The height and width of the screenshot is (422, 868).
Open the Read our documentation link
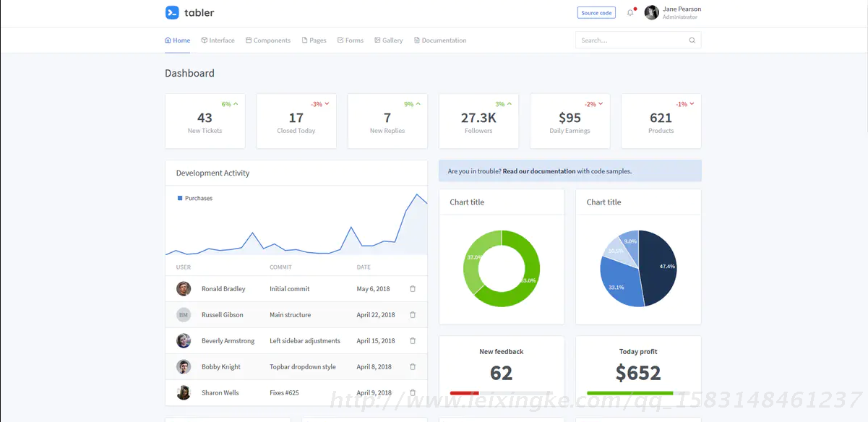tap(538, 171)
